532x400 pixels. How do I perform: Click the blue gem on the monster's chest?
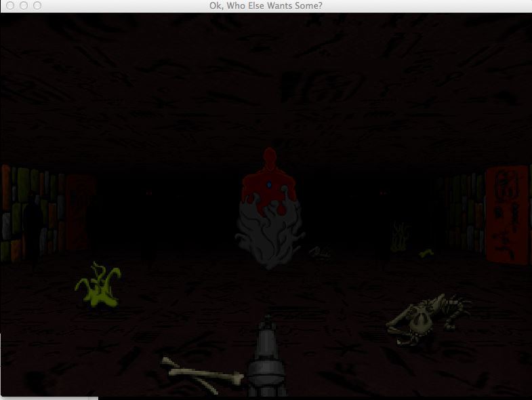pyautogui.click(x=270, y=185)
